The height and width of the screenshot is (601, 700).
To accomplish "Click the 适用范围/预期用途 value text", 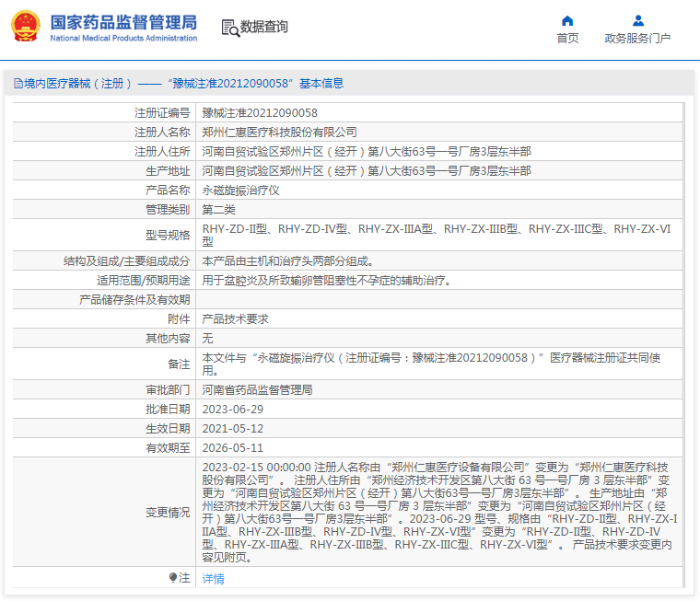I will (x=326, y=281).
